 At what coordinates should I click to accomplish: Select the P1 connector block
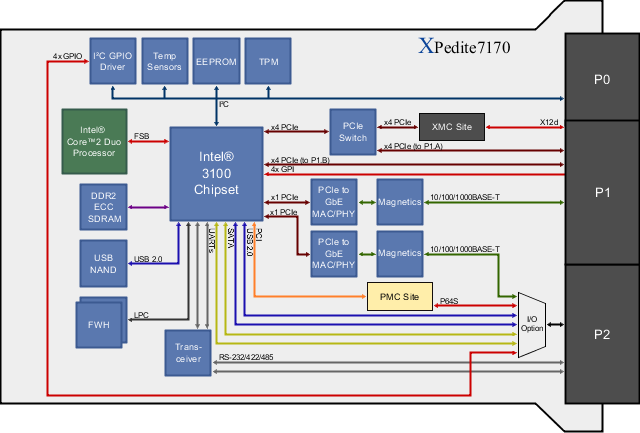[602, 192]
